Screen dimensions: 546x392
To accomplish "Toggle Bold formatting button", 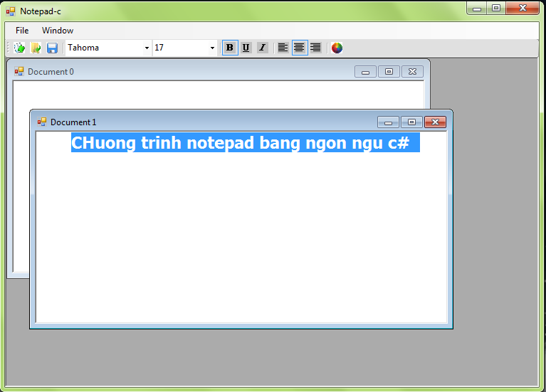I will pyautogui.click(x=229, y=48).
